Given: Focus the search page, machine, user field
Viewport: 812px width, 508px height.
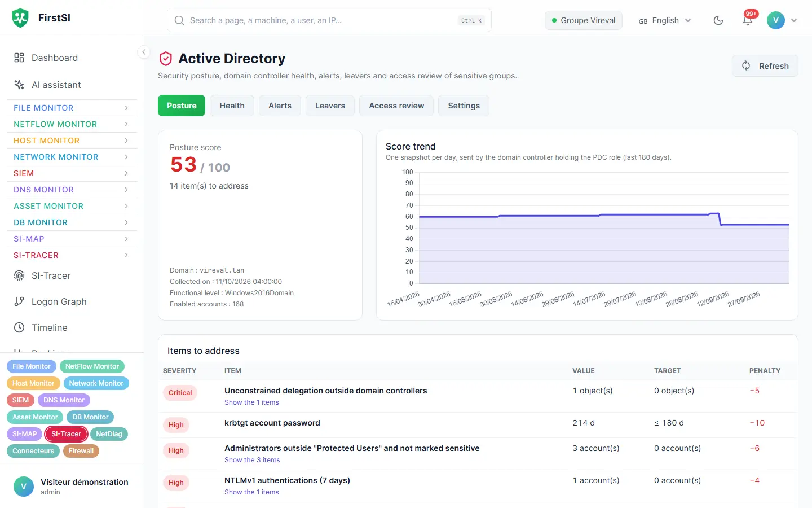Looking at the screenshot, I should tap(329, 20).
